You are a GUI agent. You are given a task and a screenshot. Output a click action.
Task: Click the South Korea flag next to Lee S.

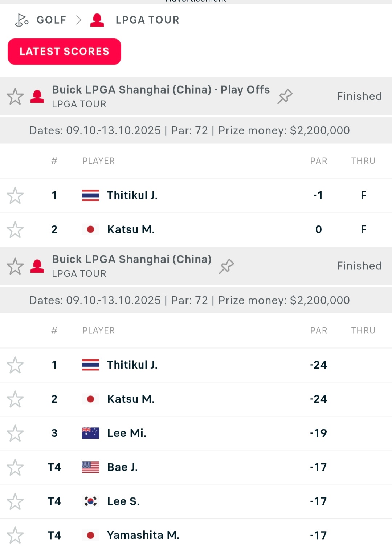[x=90, y=501]
